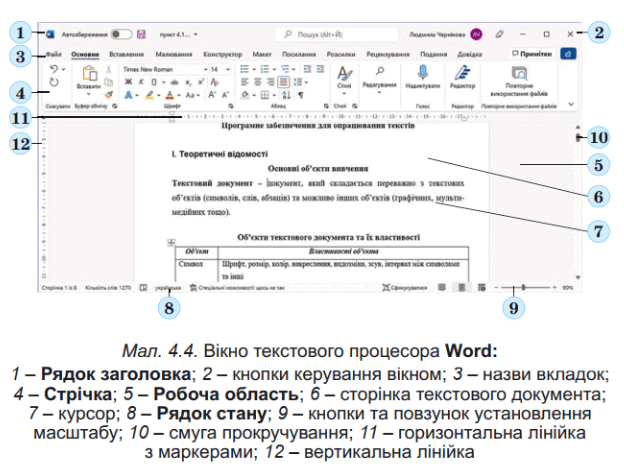
Task: Toggle Bold (Ж) formatting
Action: tap(128, 82)
